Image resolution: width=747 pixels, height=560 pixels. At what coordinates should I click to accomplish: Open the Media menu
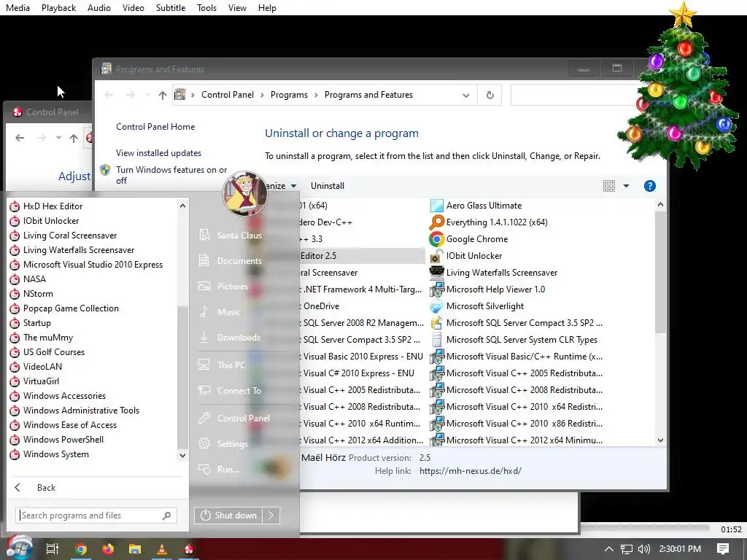pos(18,7)
